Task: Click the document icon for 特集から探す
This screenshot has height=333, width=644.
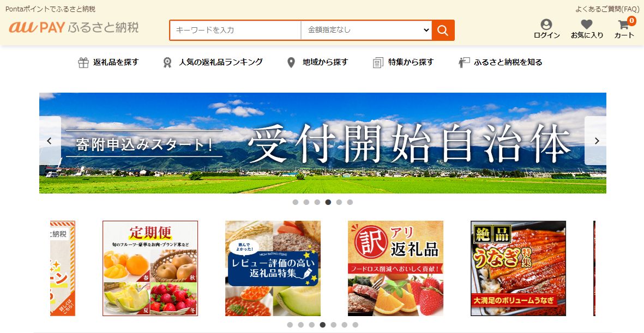Action: 378,63
